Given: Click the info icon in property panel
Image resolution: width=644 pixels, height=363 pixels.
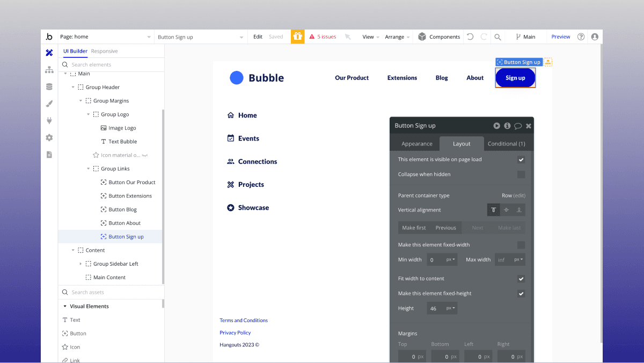Looking at the screenshot, I should (x=507, y=126).
